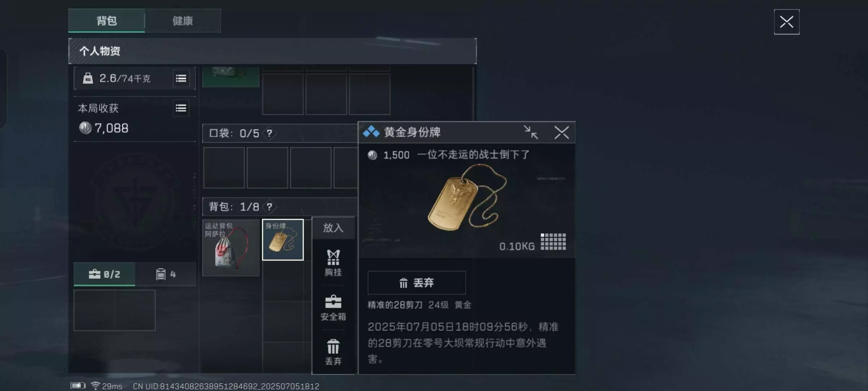The height and width of the screenshot is (391, 868).
Task: Choose 放入 in the context menu
Action: [x=333, y=228]
